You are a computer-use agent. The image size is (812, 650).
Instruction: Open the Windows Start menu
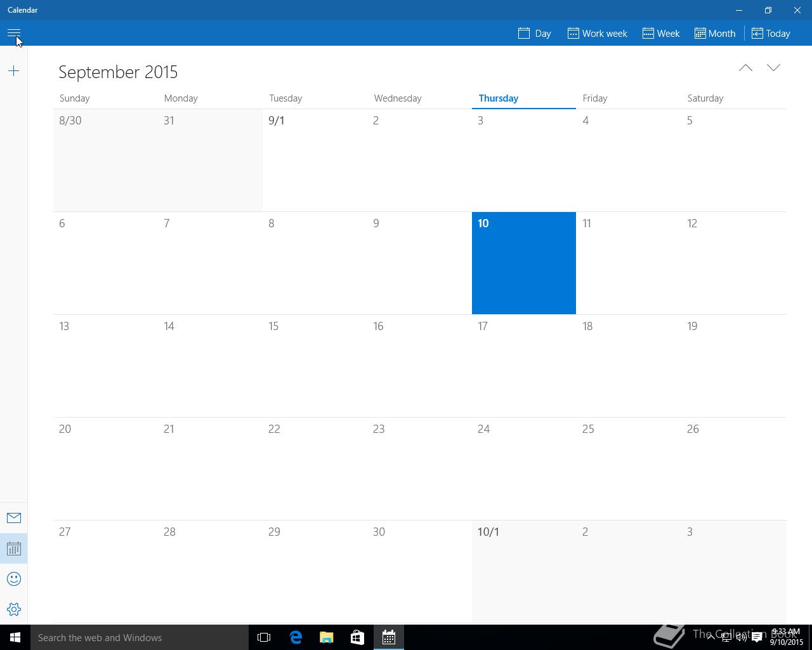click(x=15, y=637)
